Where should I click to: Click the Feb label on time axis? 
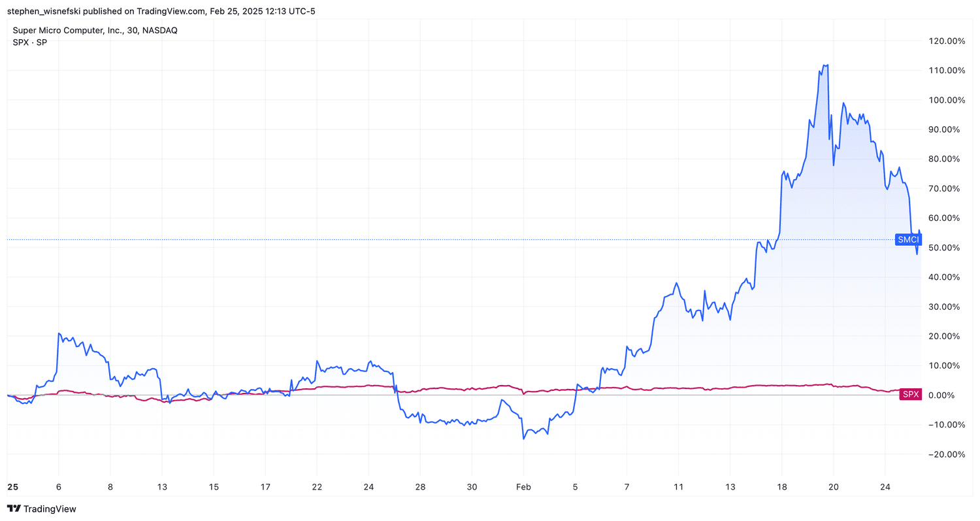(x=523, y=487)
